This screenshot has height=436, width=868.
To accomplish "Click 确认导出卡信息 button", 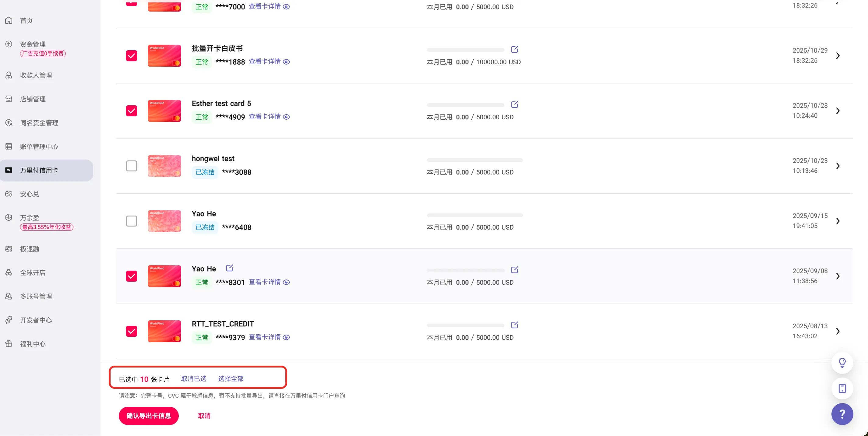I will pos(149,415).
